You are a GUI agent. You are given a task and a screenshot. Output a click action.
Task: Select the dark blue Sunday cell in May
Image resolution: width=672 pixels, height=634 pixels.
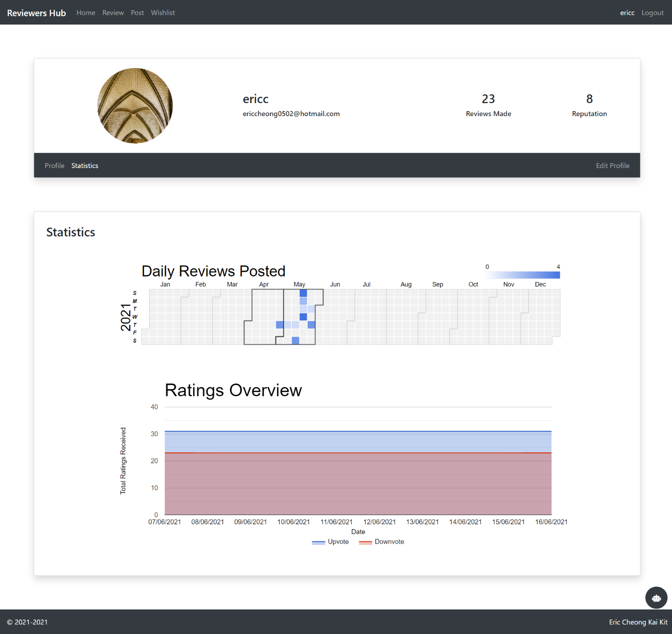point(303,293)
